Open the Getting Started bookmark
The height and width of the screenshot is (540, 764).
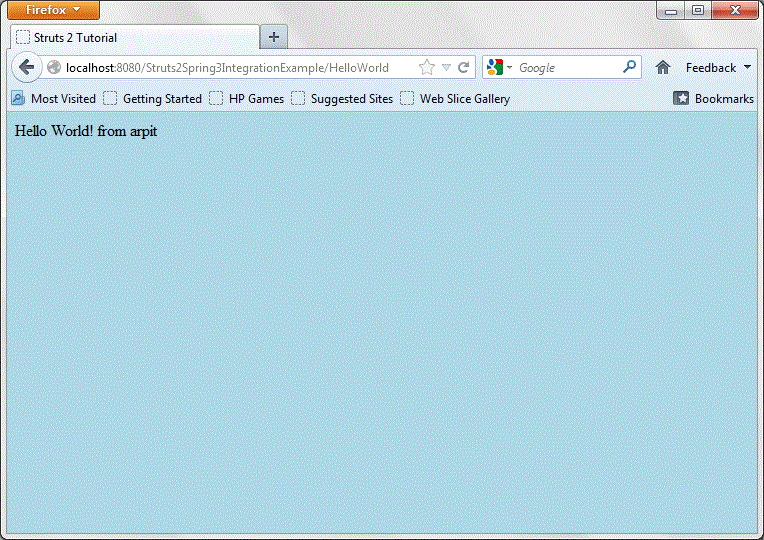153,98
